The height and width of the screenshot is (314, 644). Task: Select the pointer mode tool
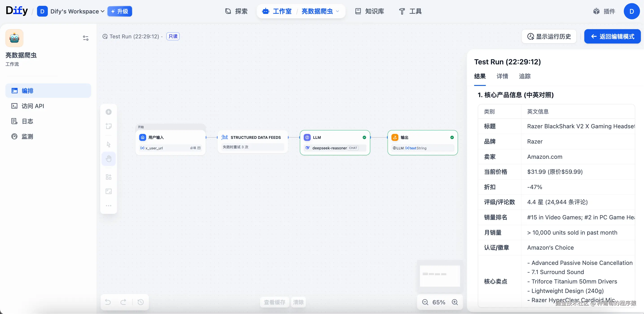(x=109, y=144)
